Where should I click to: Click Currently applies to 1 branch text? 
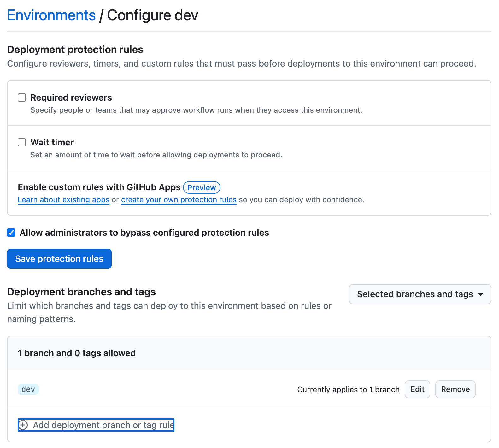[348, 390]
